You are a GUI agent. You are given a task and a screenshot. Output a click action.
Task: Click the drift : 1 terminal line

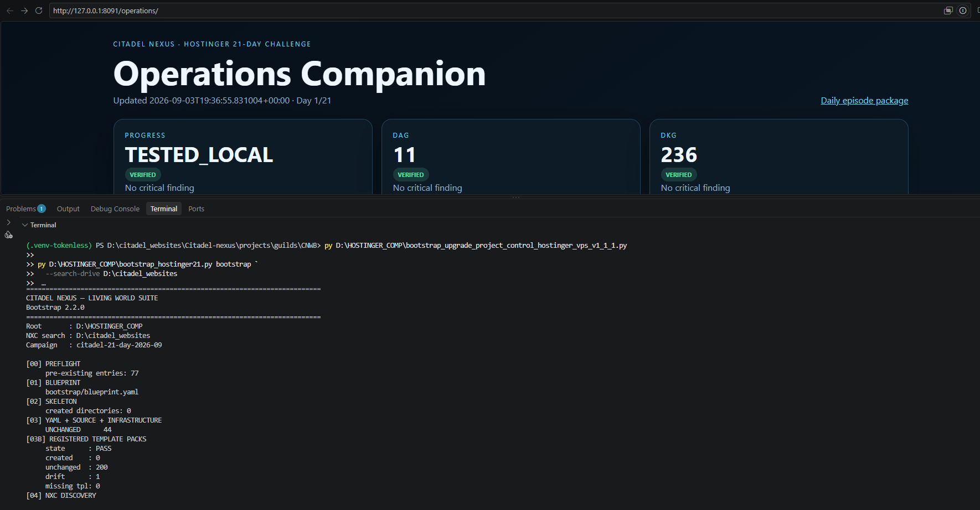(x=73, y=477)
